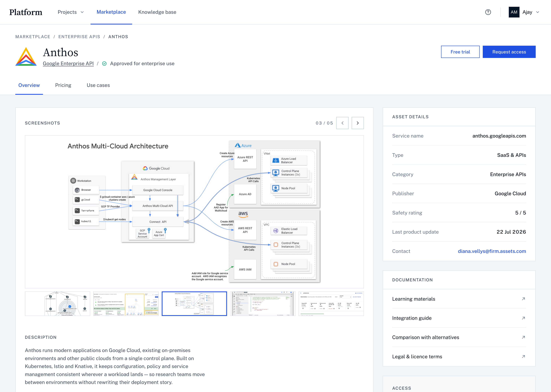Click the DESCRIPTION heading
Screen dimensions: 551x392
(41, 337)
